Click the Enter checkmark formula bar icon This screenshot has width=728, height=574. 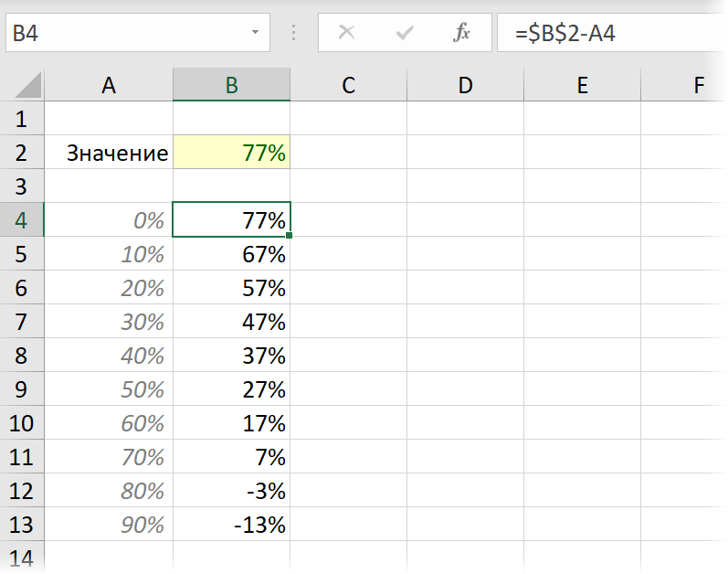(405, 33)
